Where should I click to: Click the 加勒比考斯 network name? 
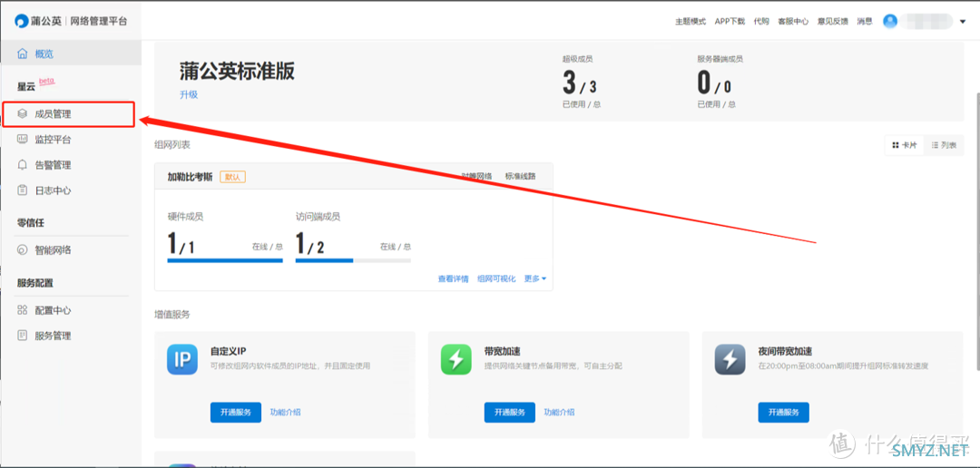[190, 177]
